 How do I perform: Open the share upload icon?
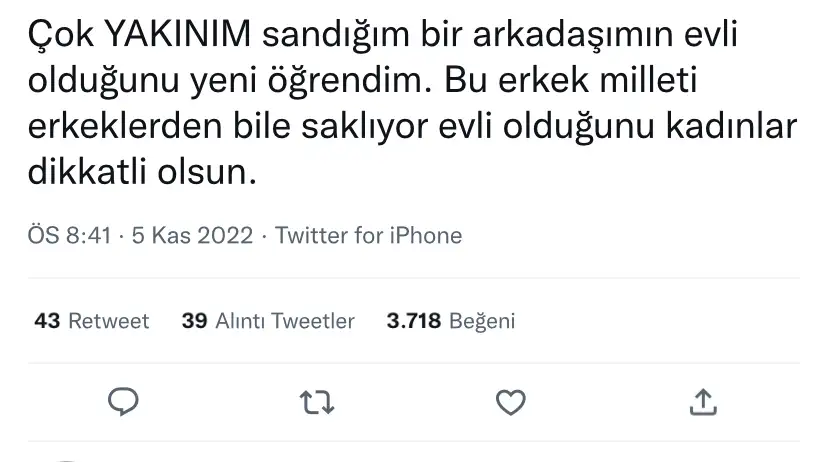703,402
